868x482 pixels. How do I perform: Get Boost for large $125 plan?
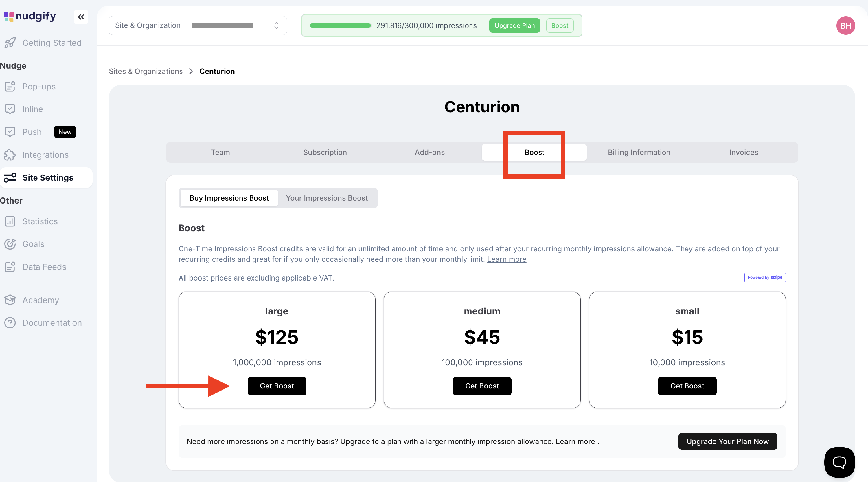(x=277, y=386)
